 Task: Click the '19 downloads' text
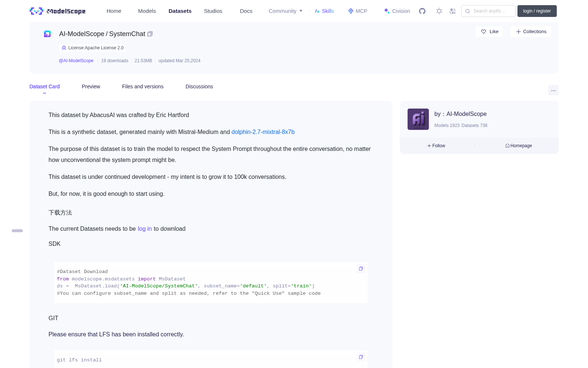coord(115,61)
